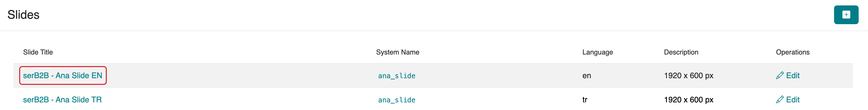This screenshot has height=110, width=868.
Task: Click the pencil icon in the English slide row
Action: pos(779,75)
